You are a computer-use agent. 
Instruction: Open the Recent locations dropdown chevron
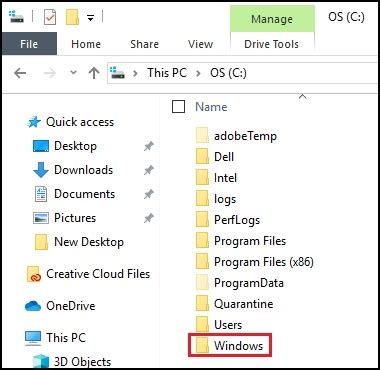73,72
